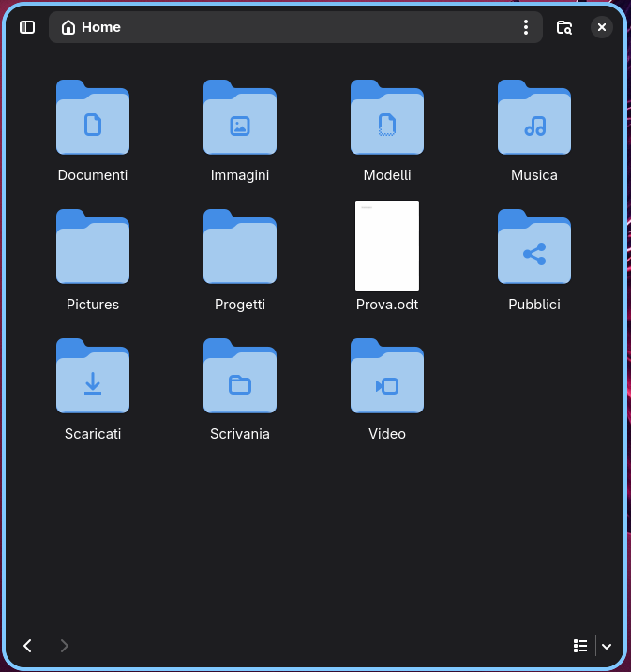Image resolution: width=631 pixels, height=672 pixels.
Task: Open the Modelli folder icon
Action: 387,117
